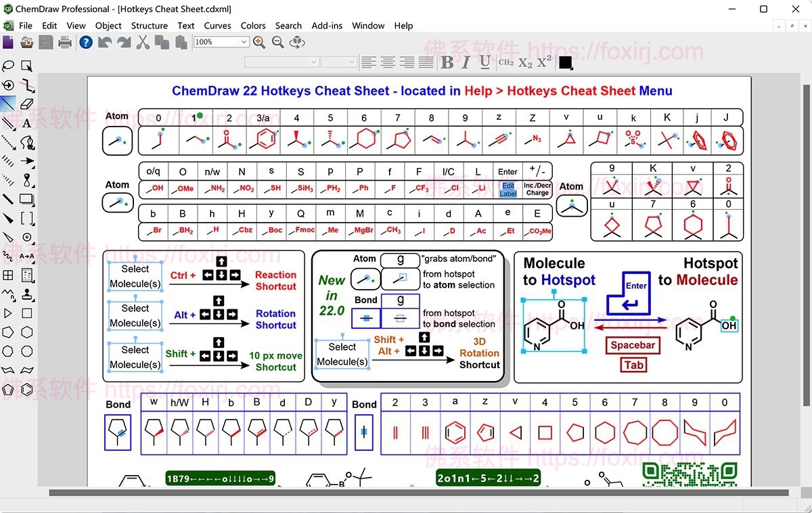812x513 pixels.
Task: Open the Add-ins menu
Action: [x=327, y=26]
